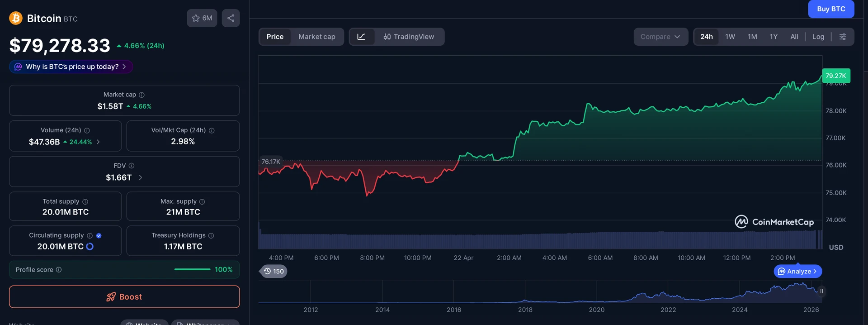Open 'Why is BTC's price up today?'
The width and height of the screenshot is (868, 325).
[71, 67]
